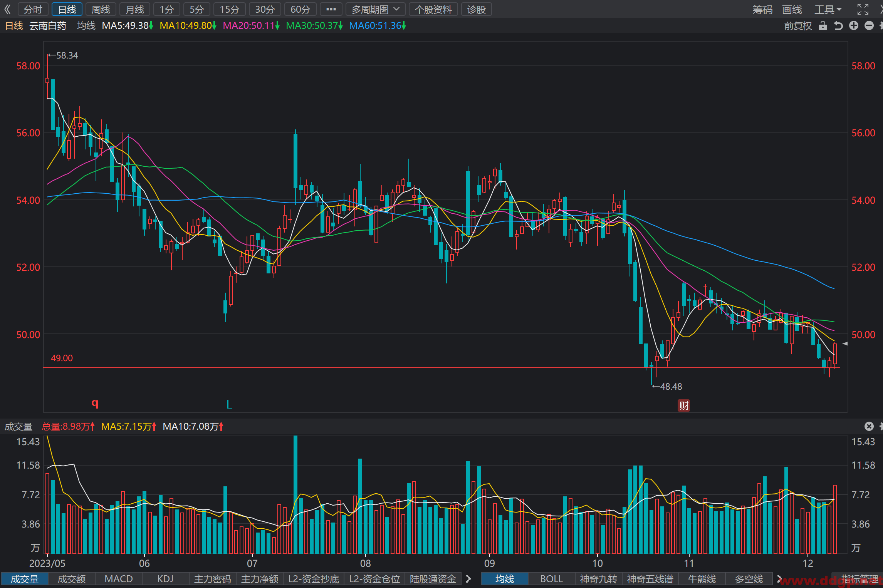
Task: Click the 诊股 stock diagnosis button
Action: tap(477, 9)
